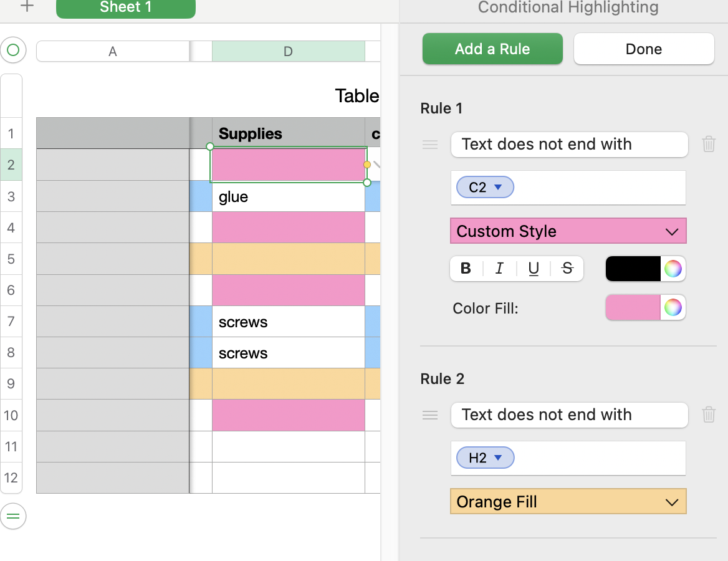
Task: Click the table select-all circle handle
Action: pyautogui.click(x=13, y=50)
